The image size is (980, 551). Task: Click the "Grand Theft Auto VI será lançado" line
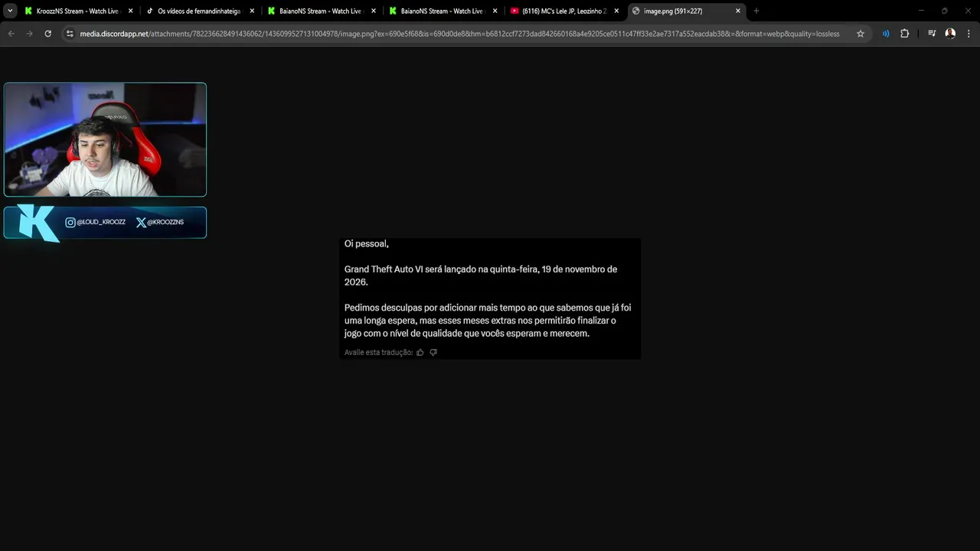point(481,275)
